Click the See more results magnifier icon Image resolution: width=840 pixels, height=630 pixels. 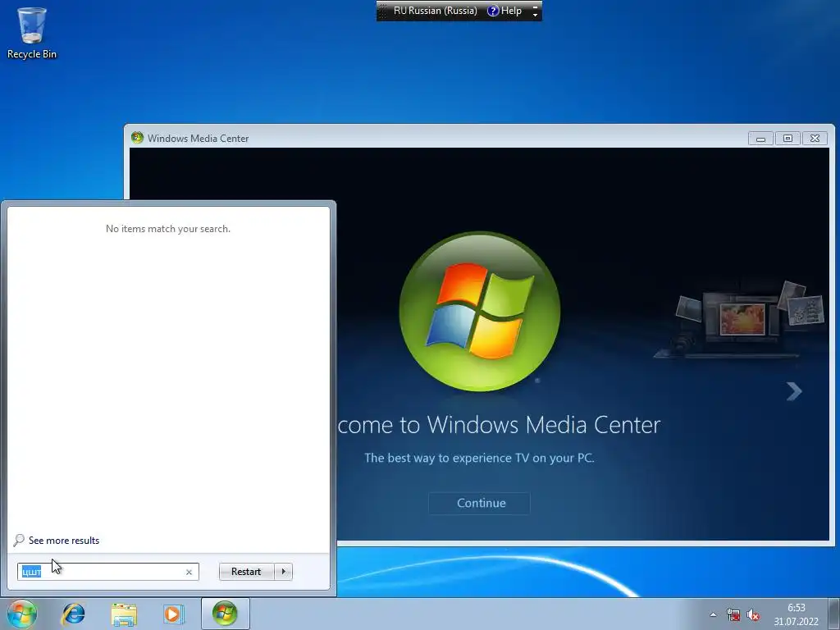[19, 540]
